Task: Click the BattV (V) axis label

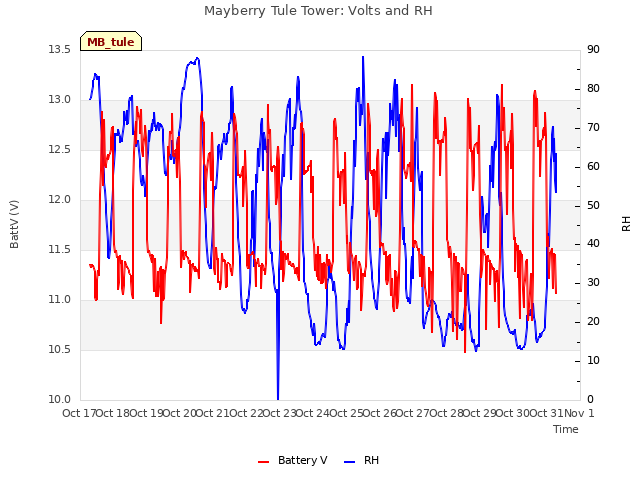Action: (x=14, y=224)
